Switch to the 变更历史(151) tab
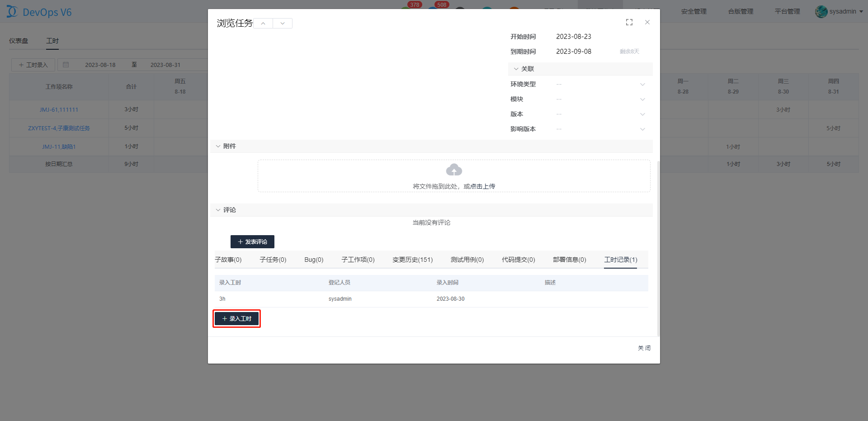 click(x=412, y=260)
